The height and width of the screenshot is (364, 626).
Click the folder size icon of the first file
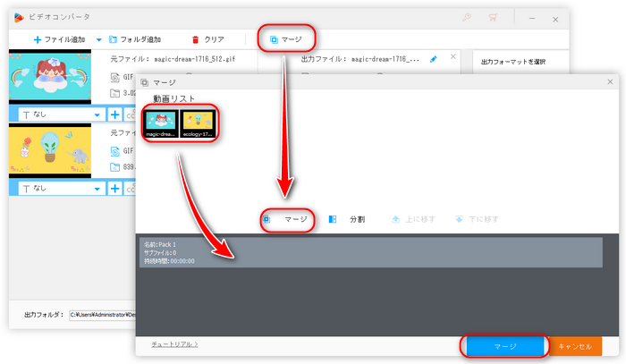coord(114,93)
